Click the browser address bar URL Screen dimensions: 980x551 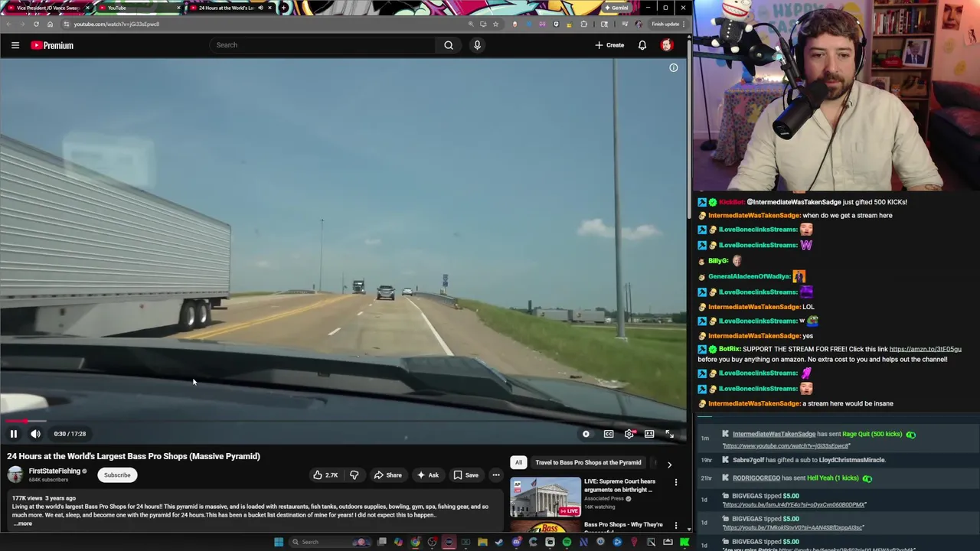click(116, 24)
